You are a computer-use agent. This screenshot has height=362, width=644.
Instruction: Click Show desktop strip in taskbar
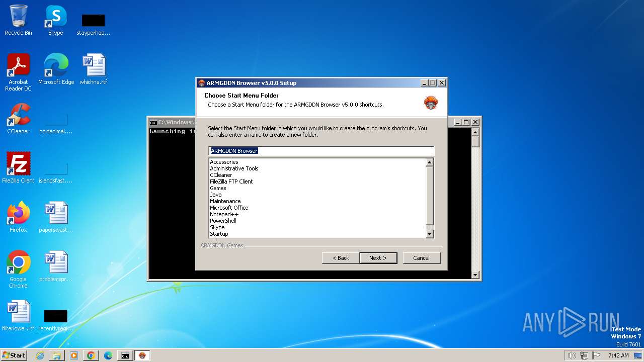[638, 355]
